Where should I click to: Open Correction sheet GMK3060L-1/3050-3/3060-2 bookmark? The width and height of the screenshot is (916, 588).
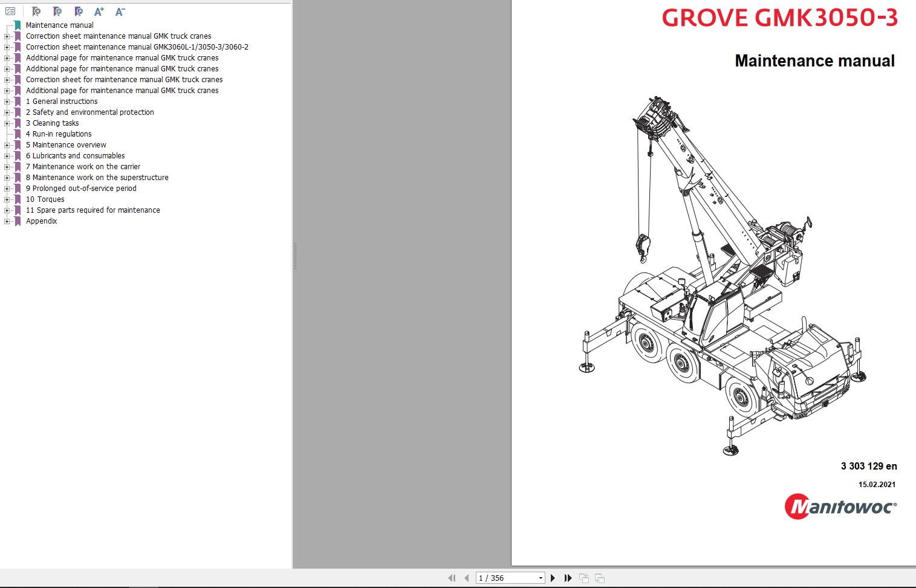(137, 47)
